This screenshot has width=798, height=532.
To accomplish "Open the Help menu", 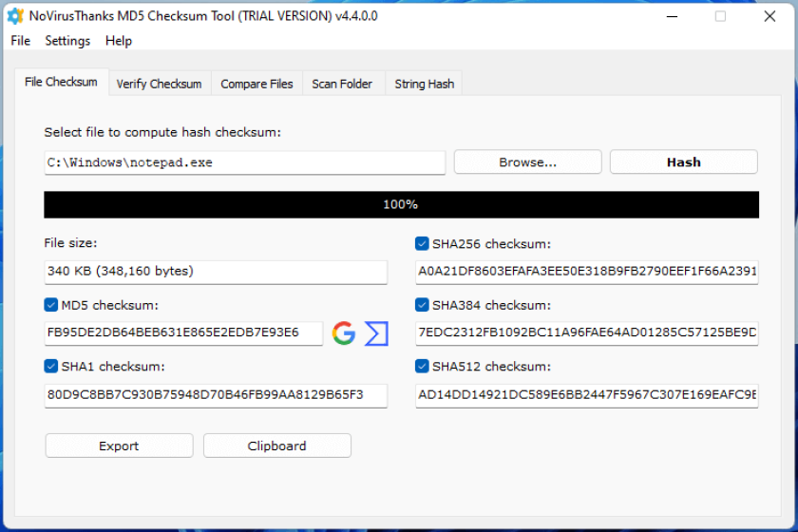I will click(119, 41).
